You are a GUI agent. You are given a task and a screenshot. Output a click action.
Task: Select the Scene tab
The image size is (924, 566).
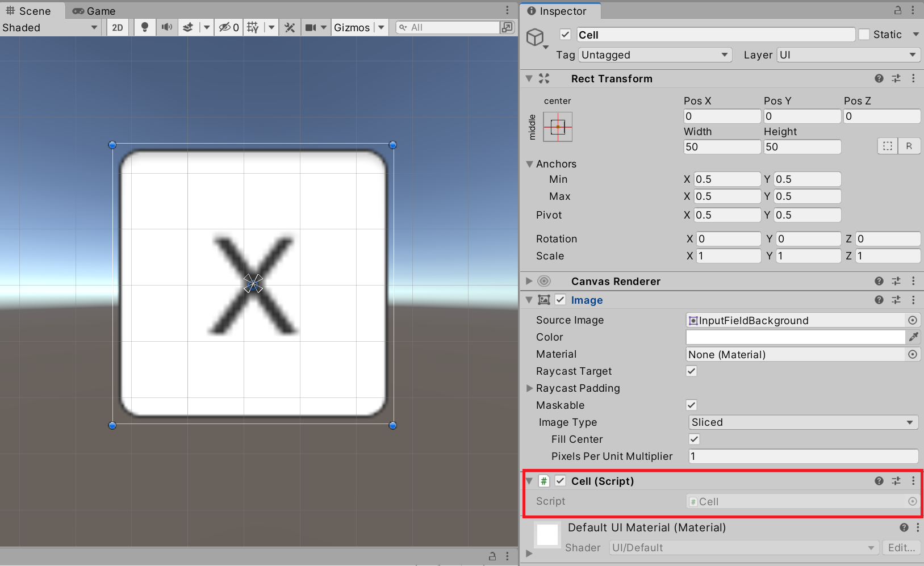tap(28, 11)
